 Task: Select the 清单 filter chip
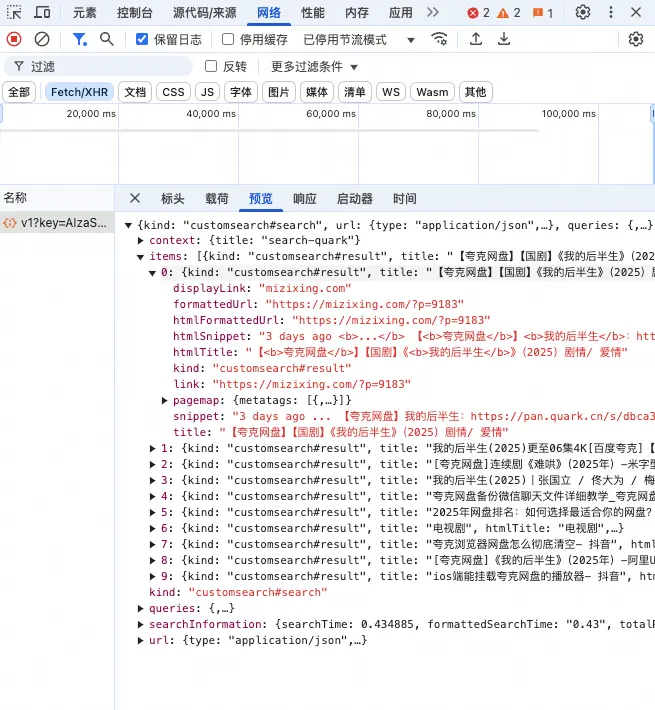(355, 92)
